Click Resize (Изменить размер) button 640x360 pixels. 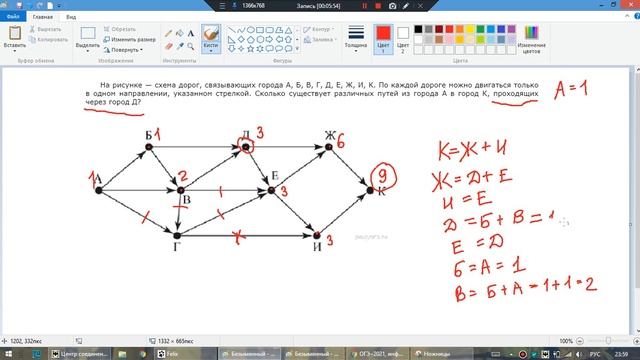click(x=129, y=40)
